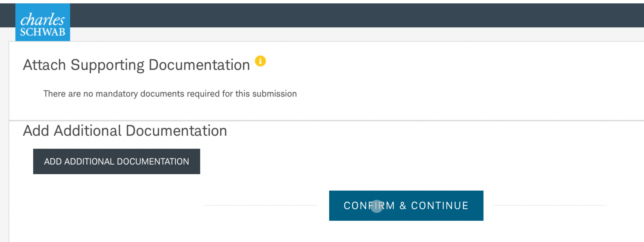Screen dimensions: 644x242
Task: Click the separator between documentation sections
Action: tap(327, 120)
